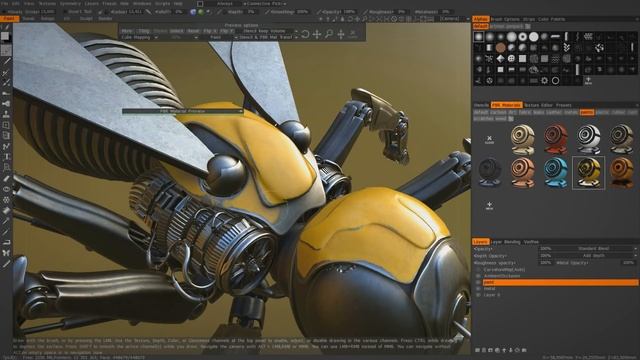Click the first icon in the layers bottom toolbar

point(477,350)
